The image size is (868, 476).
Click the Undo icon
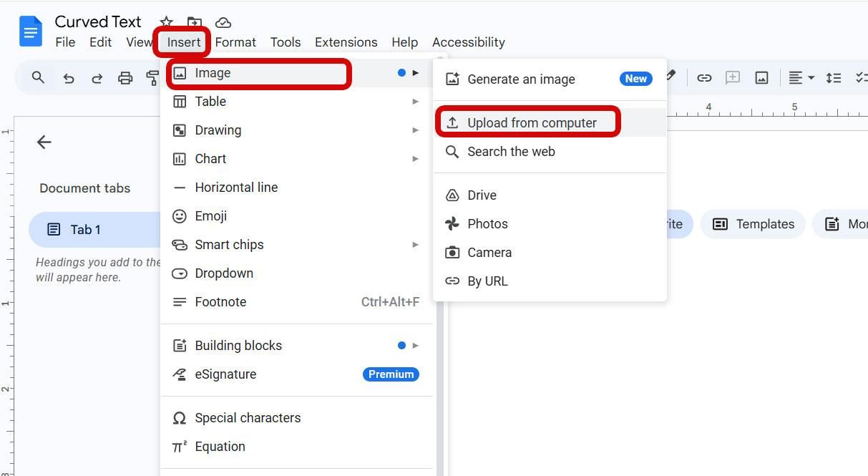coord(69,77)
